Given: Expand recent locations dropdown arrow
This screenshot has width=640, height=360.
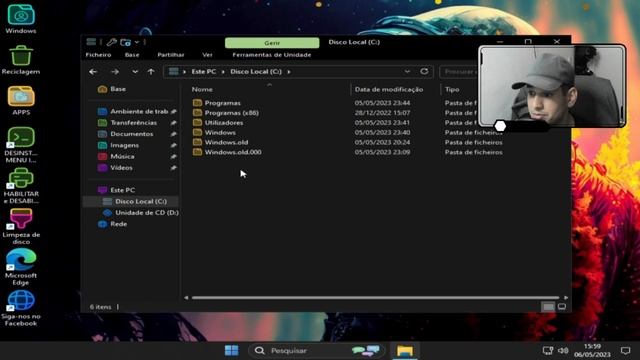Looking at the screenshot, I should pos(135,72).
